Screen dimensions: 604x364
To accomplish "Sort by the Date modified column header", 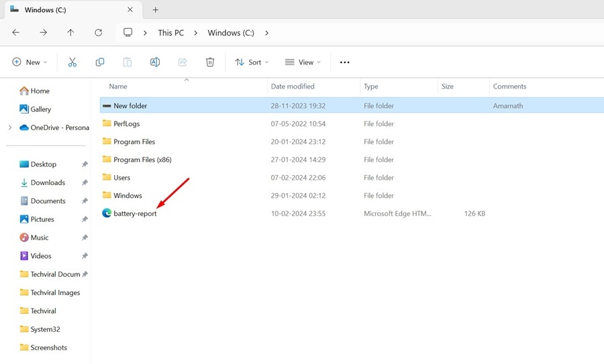I will pyautogui.click(x=293, y=86).
